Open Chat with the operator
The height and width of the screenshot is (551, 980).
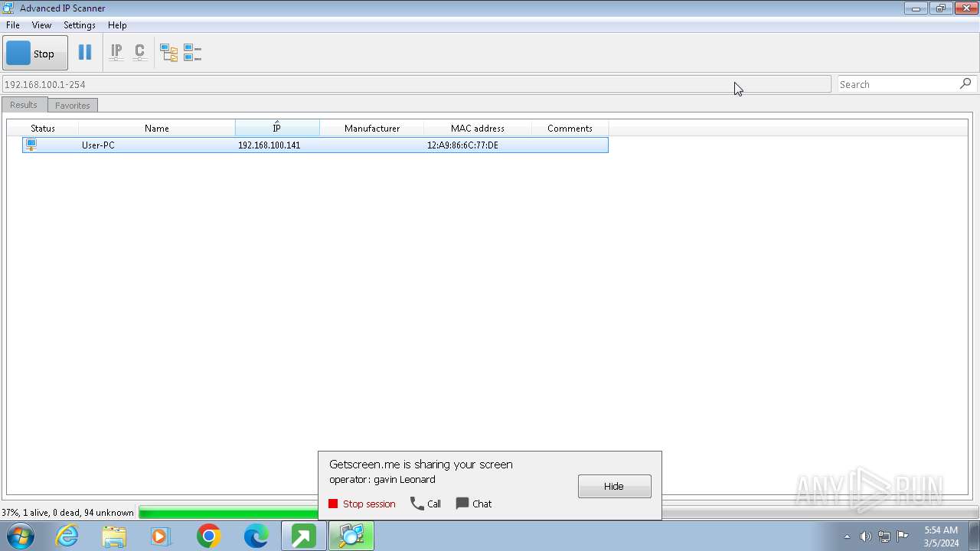(474, 504)
